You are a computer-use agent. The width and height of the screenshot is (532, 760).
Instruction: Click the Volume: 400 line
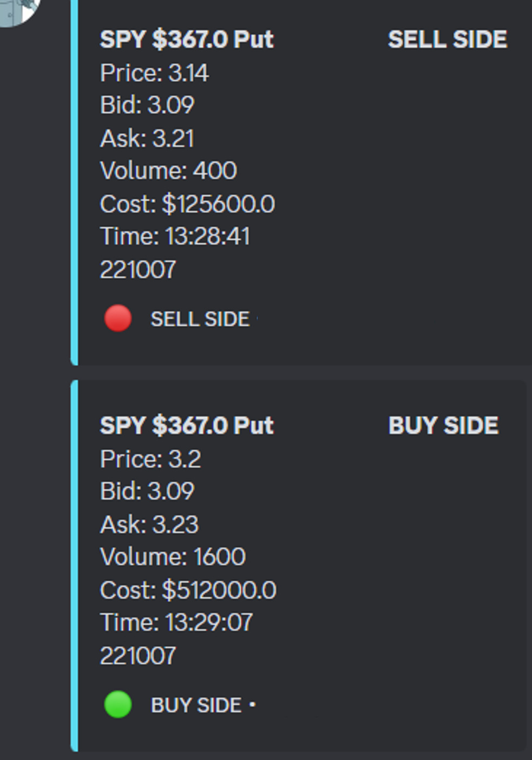(x=168, y=171)
